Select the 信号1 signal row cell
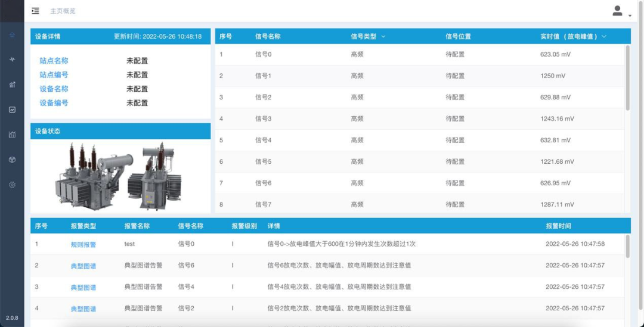Viewport: 644px width, 327px height. click(x=264, y=76)
